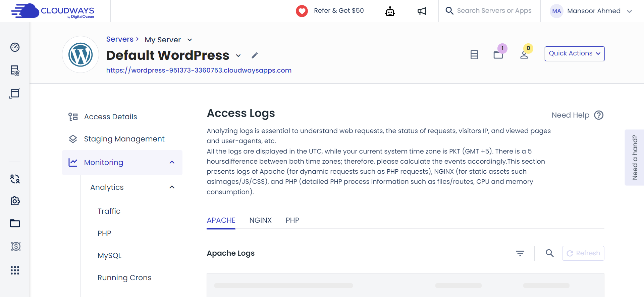Screen dimensions: 644x297
Task: Select Analytics under Monitoring
Action: click(107, 187)
